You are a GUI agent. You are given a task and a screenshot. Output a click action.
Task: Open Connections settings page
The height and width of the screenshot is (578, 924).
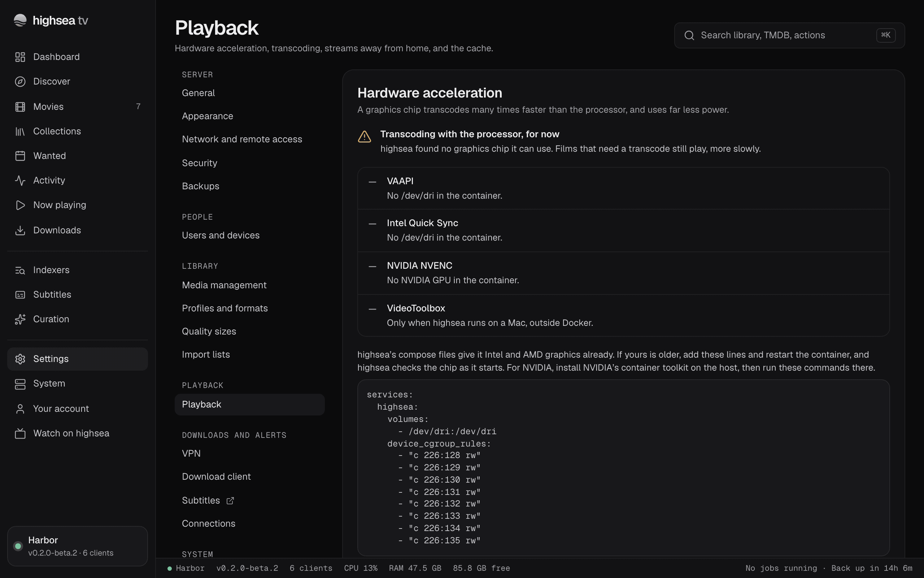tap(250, 524)
